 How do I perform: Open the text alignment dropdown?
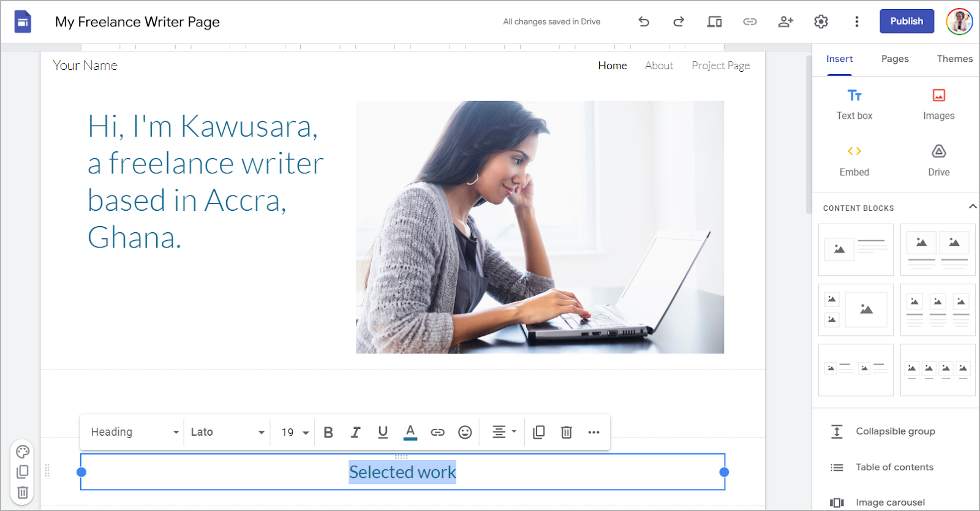504,432
